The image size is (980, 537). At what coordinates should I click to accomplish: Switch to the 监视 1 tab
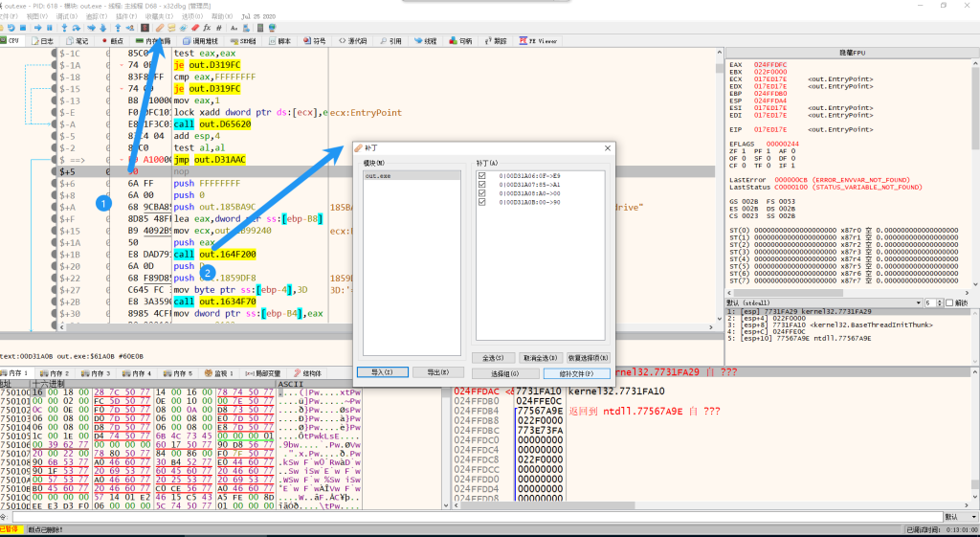(219, 373)
